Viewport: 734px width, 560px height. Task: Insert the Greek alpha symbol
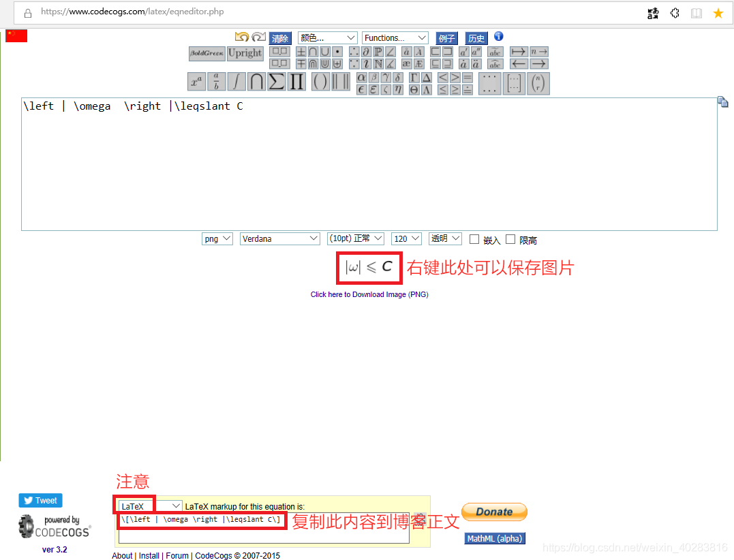pyautogui.click(x=361, y=78)
